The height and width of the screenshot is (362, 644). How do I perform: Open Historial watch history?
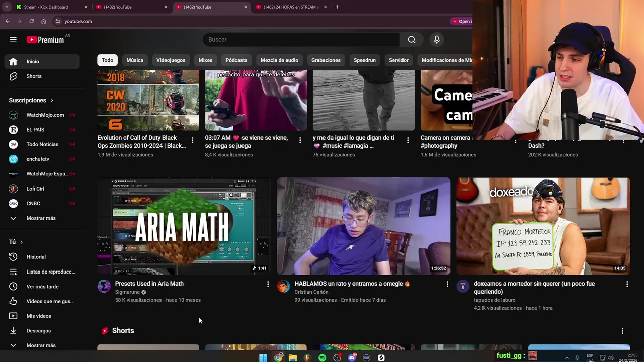pos(42,257)
